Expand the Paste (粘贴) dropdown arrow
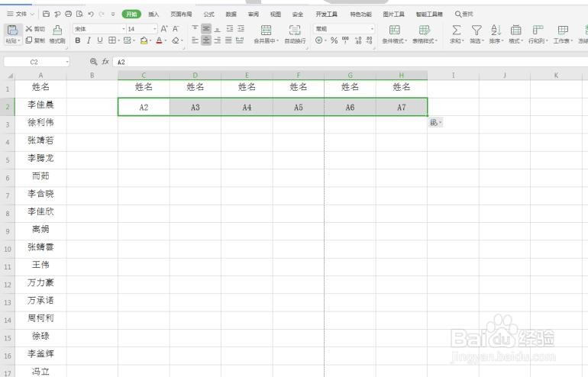 [19, 40]
